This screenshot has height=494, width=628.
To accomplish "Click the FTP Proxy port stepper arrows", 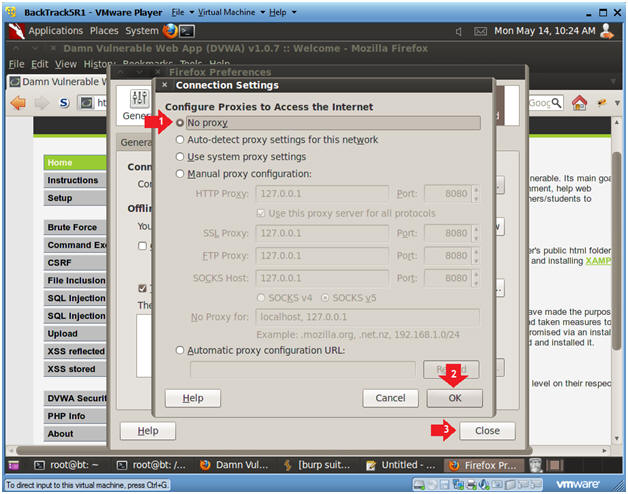I will (476, 256).
